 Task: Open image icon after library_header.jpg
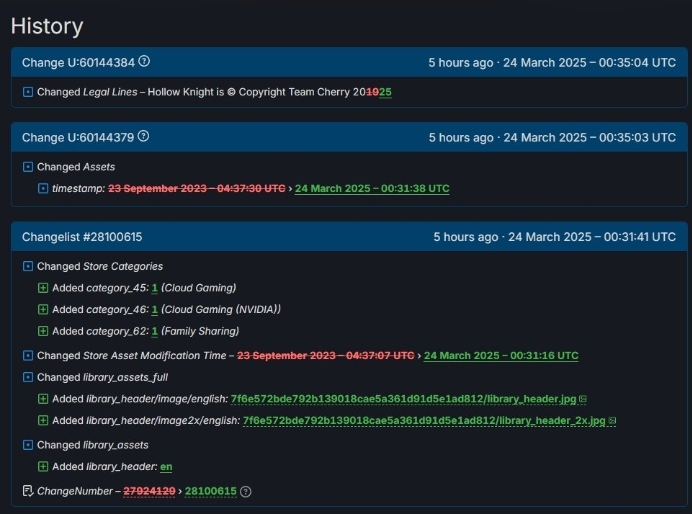click(x=583, y=399)
